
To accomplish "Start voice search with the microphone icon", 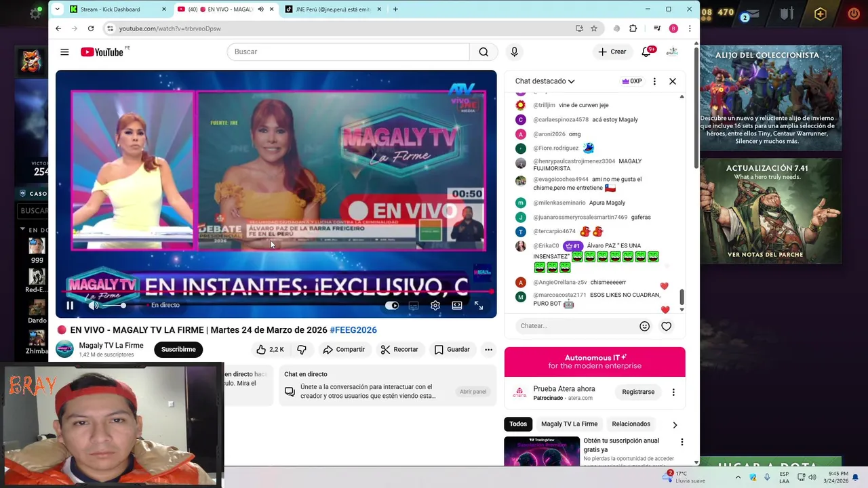I will tap(514, 52).
